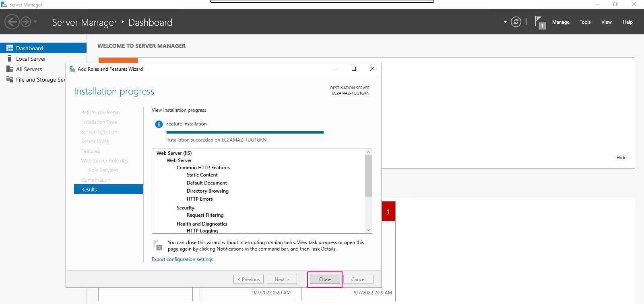Select Security in results list
Viewport: 644px width, 304px height.
click(185, 207)
